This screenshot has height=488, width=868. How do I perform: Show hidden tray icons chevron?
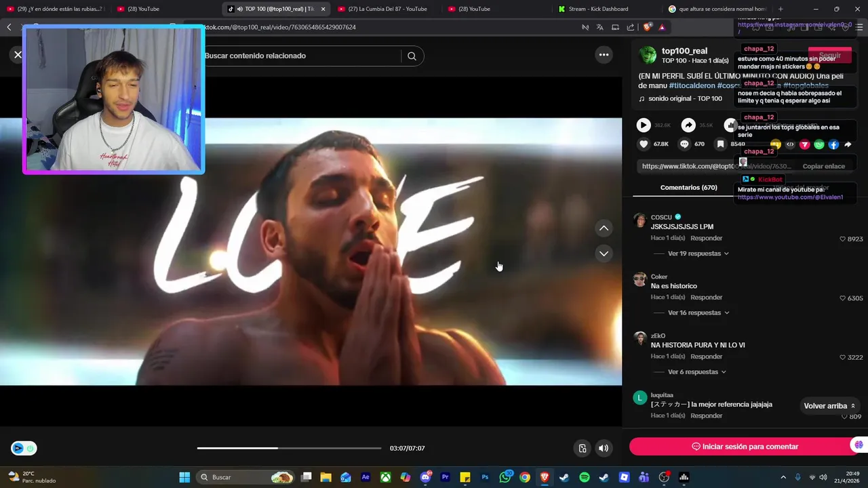tap(783, 477)
